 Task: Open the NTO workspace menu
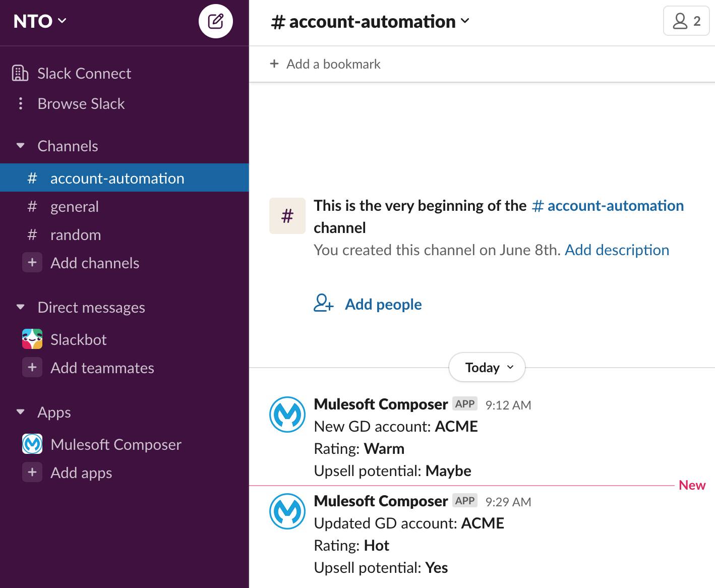tap(40, 21)
